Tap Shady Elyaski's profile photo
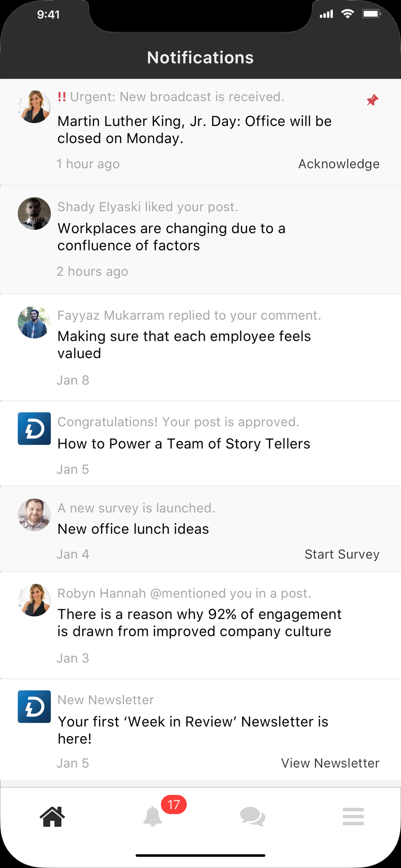Screen dimensions: 401x868 [34, 214]
